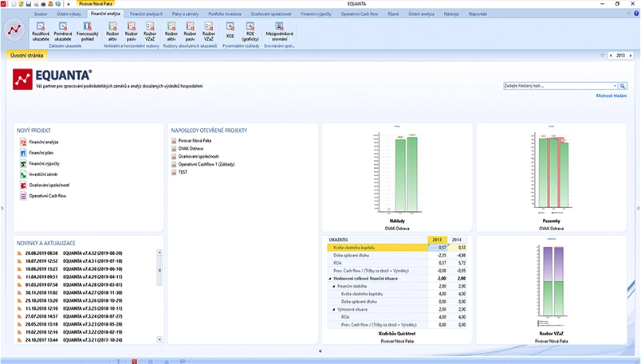
Task: Open Mezipodnikové srovnání tool
Action: click(x=279, y=32)
